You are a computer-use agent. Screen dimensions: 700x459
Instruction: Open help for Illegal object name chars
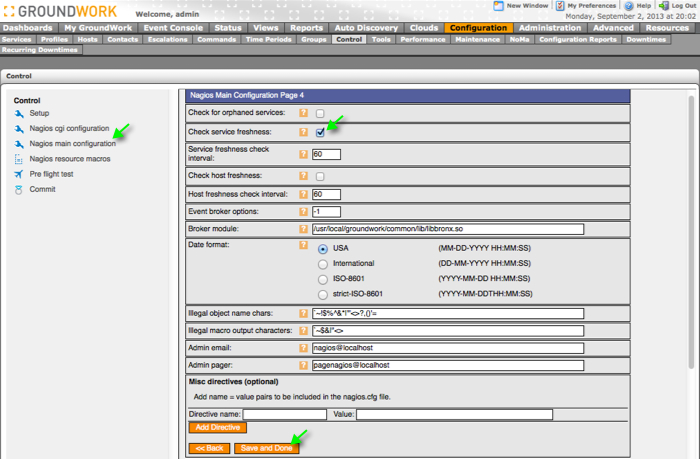point(304,313)
